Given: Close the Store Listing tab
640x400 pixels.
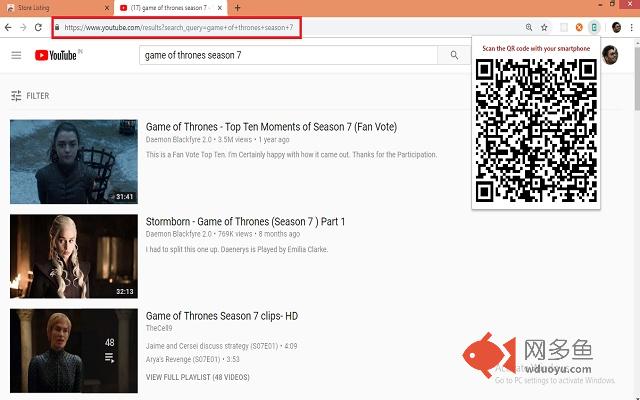Looking at the screenshot, I should 107,8.
